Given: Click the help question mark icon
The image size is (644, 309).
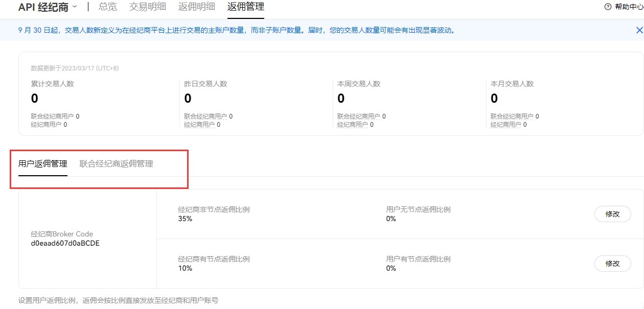Looking at the screenshot, I should click(608, 7).
